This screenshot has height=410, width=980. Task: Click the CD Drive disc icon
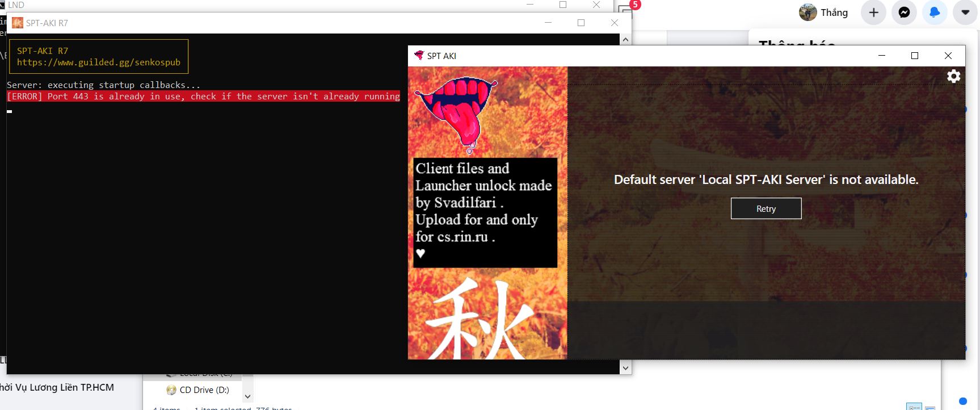pyautogui.click(x=171, y=390)
